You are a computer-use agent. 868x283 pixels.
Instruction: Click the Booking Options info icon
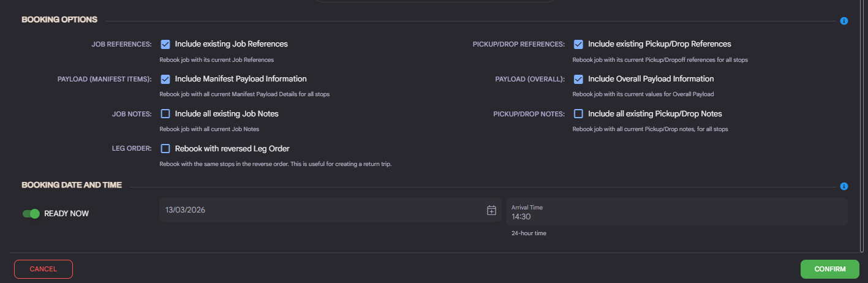(x=844, y=21)
